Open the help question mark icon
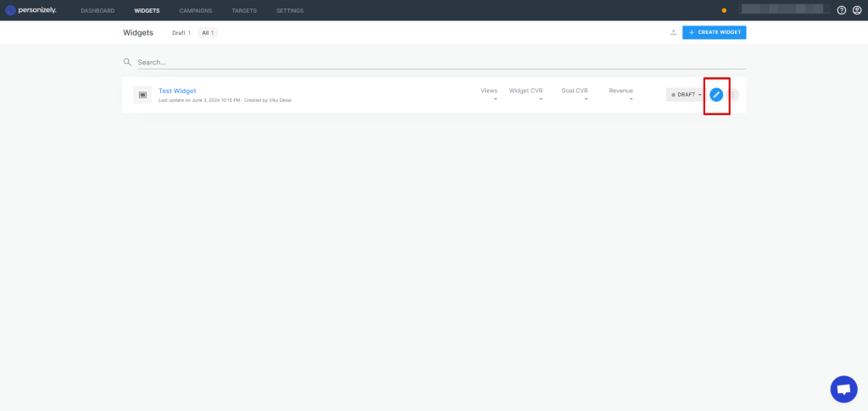 [842, 10]
